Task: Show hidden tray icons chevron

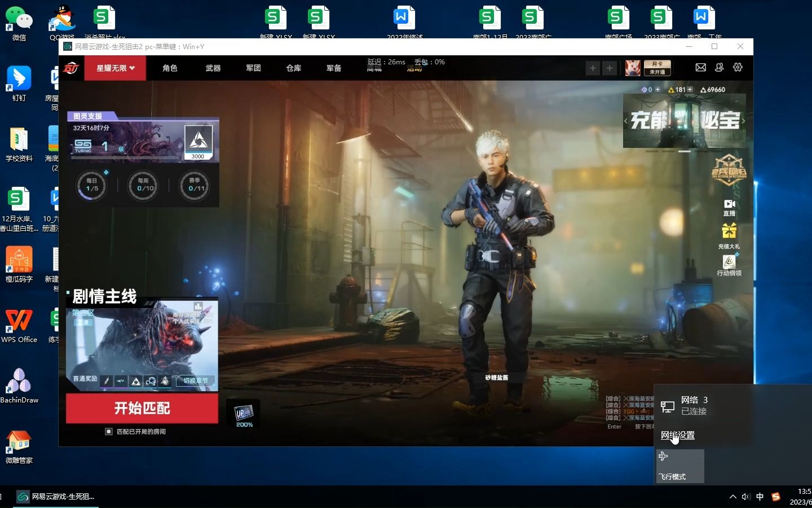Action: [x=732, y=497]
